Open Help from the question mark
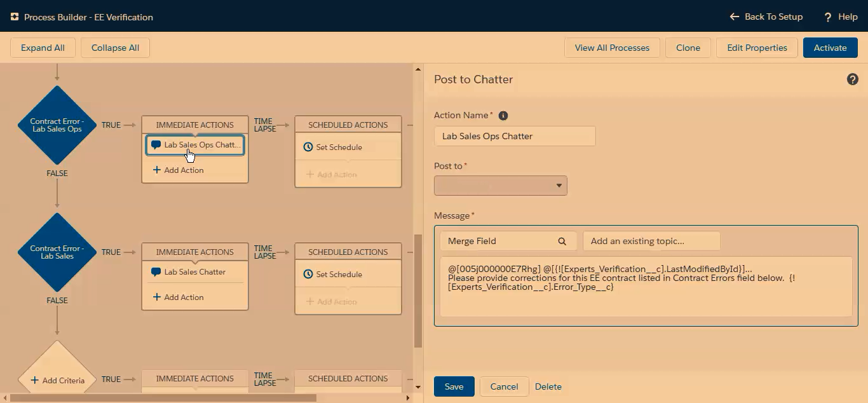Image resolution: width=868 pixels, height=403 pixels. tap(841, 17)
